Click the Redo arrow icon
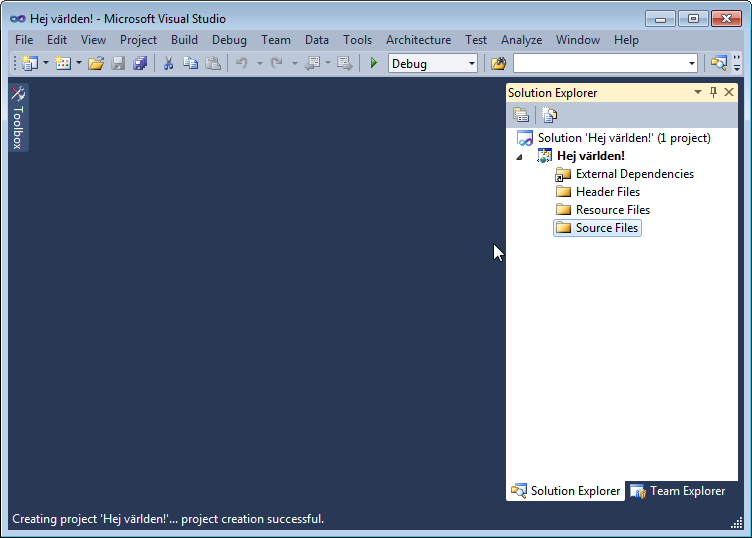Viewport: 752px width, 538px height. tap(277, 63)
